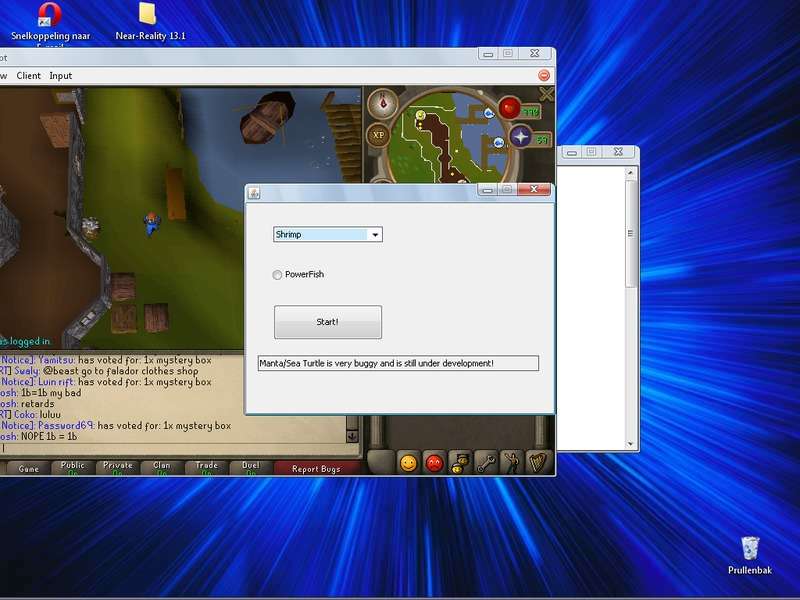Click the '1b=1b my bad' chat message
The height and width of the screenshot is (600, 800).
click(51, 393)
